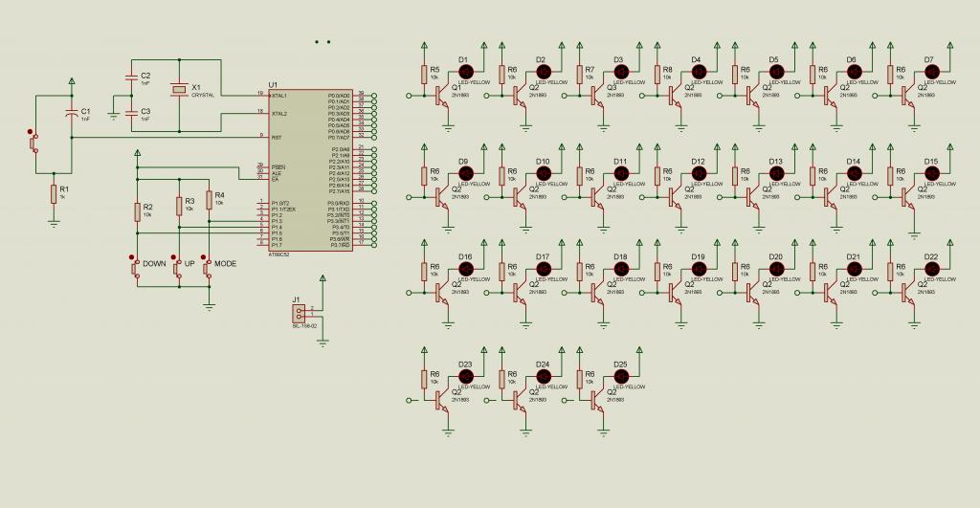Select the Q1 transistor symbol
Image resolution: width=980 pixels, height=508 pixels.
[x=442, y=96]
